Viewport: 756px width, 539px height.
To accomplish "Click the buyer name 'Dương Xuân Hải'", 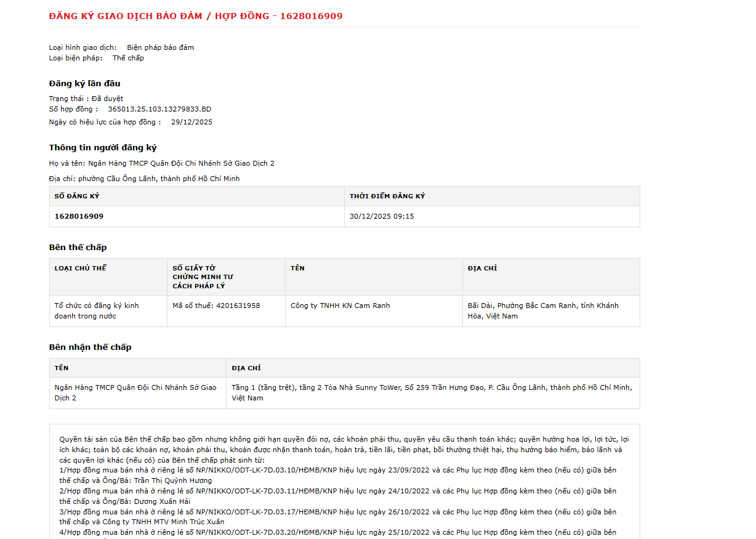I will pyautogui.click(x=162, y=501).
